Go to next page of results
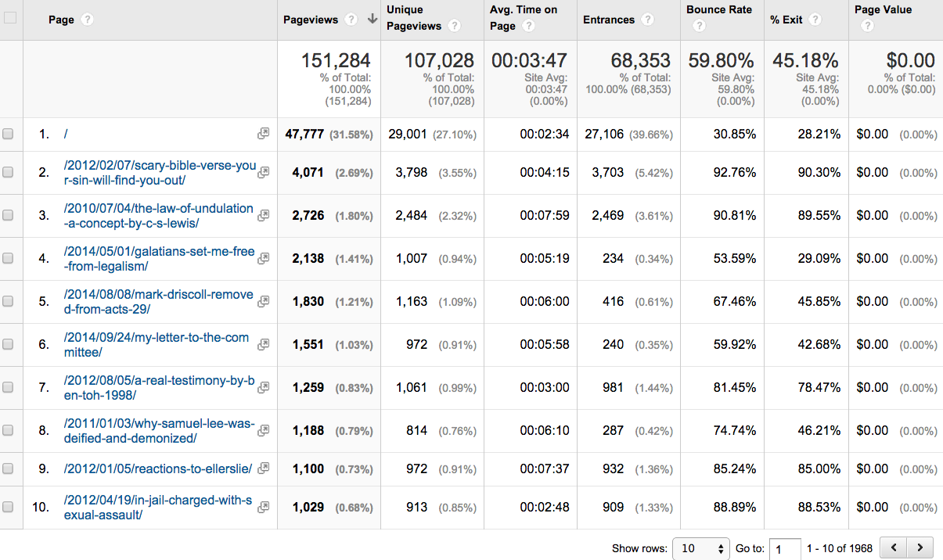 (920, 547)
